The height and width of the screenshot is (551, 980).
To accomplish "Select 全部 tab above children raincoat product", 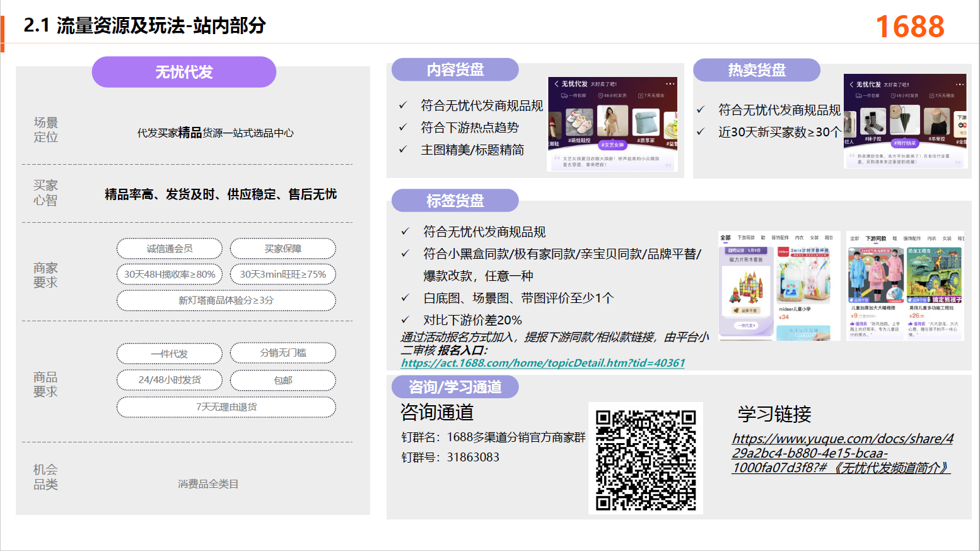I will click(x=855, y=239).
